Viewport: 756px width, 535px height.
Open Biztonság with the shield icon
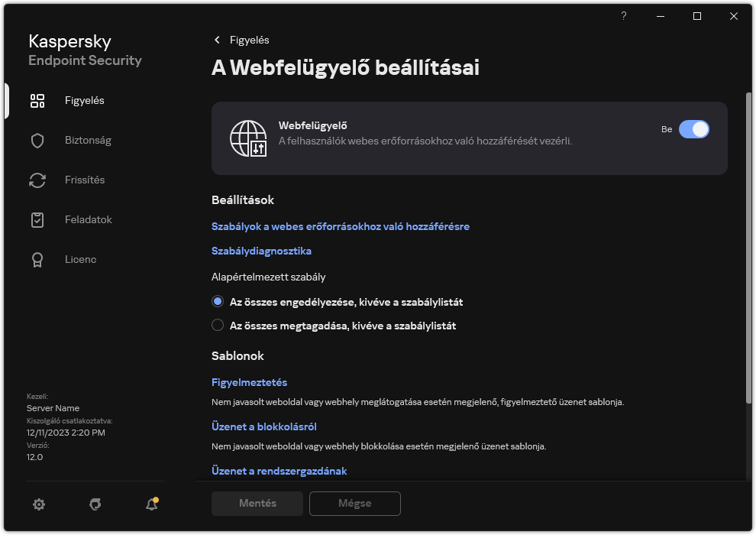click(x=37, y=140)
